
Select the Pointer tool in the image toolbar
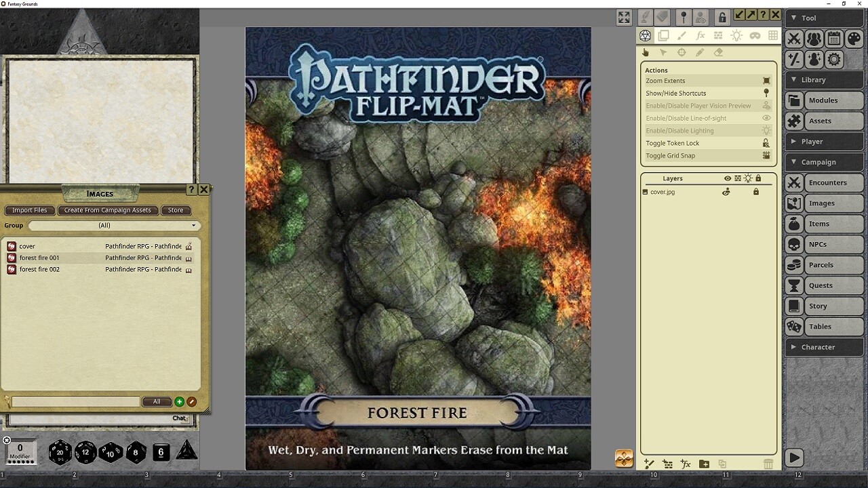point(664,52)
